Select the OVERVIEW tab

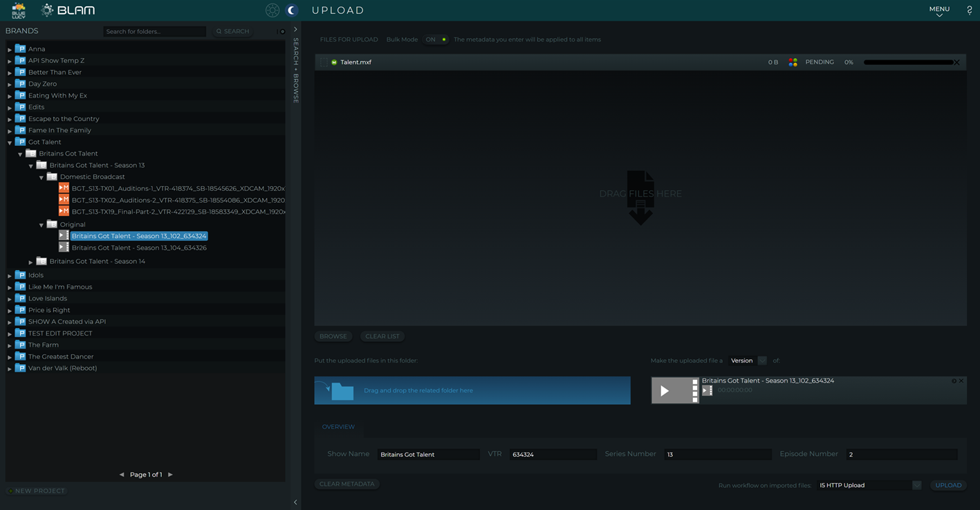338,427
